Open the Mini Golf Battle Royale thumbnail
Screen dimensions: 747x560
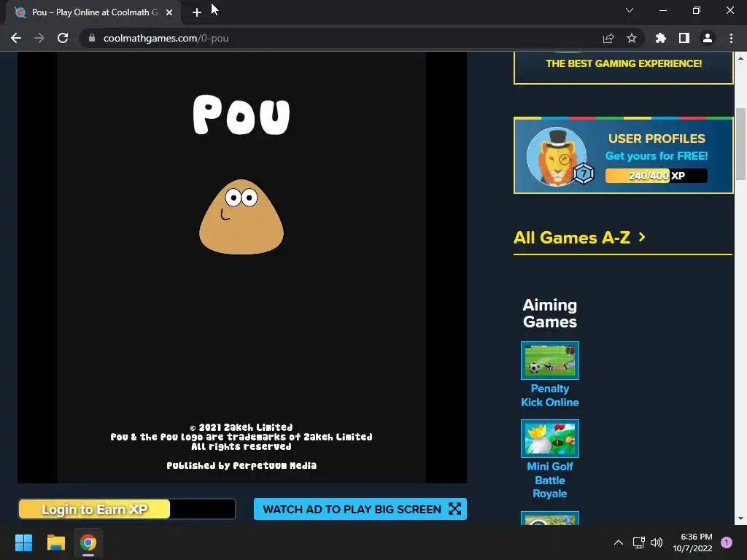click(550, 438)
